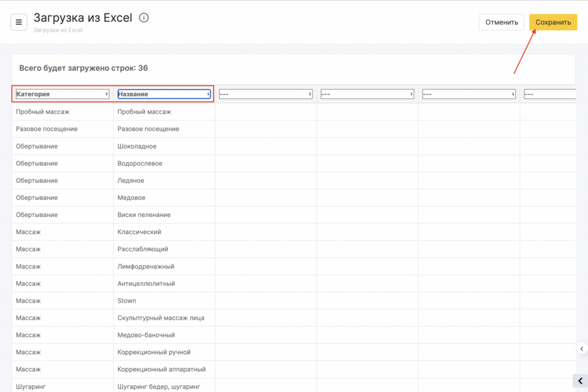588x392 pixels.
Task: Click the Загрузка из Excel breadcrumb text
Action: pos(58,30)
